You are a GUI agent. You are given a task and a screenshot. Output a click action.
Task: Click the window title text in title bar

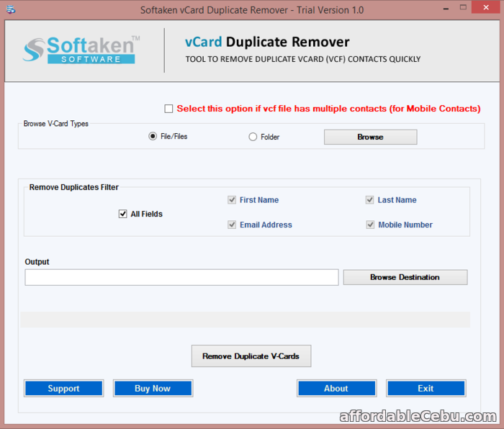[x=252, y=10]
